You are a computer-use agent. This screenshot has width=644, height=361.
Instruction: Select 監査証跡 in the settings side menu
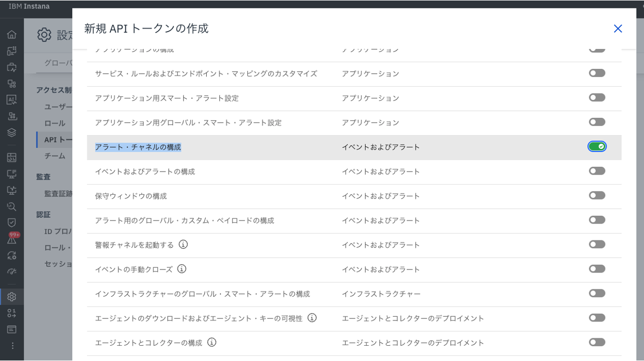point(58,194)
